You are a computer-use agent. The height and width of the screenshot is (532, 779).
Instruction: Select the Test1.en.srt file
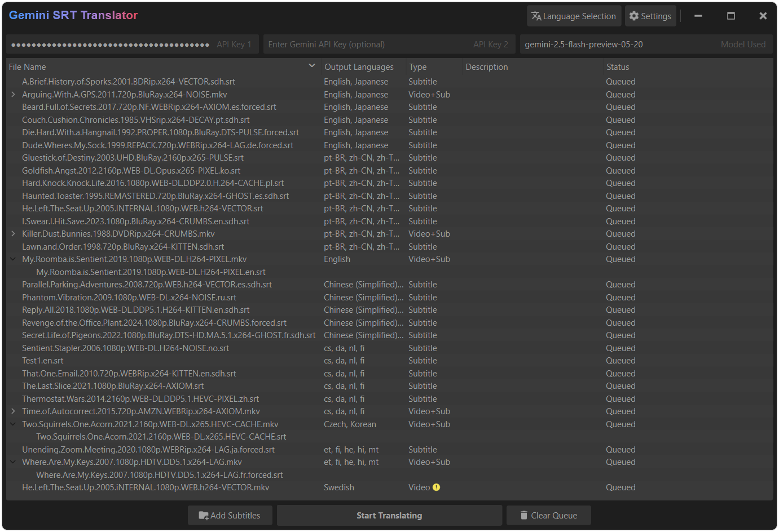click(x=42, y=361)
